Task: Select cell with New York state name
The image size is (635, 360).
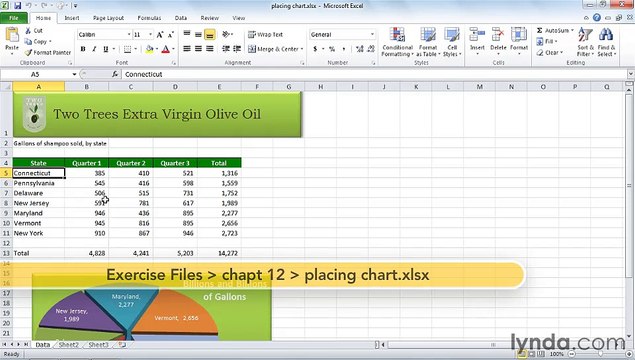Action: point(38,233)
